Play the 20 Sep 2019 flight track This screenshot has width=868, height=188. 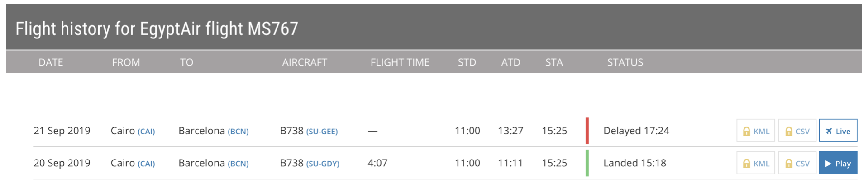coord(838,163)
